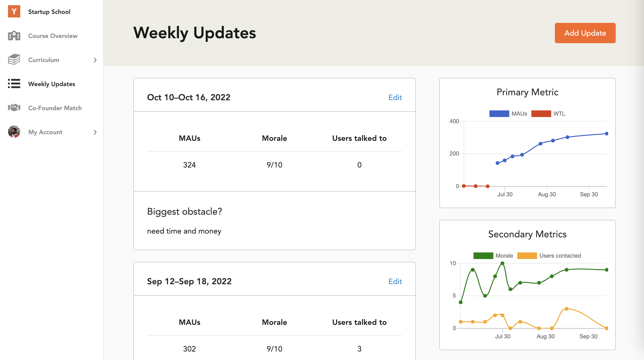
Task: Click the last MAUs data point on chart
Action: click(607, 134)
